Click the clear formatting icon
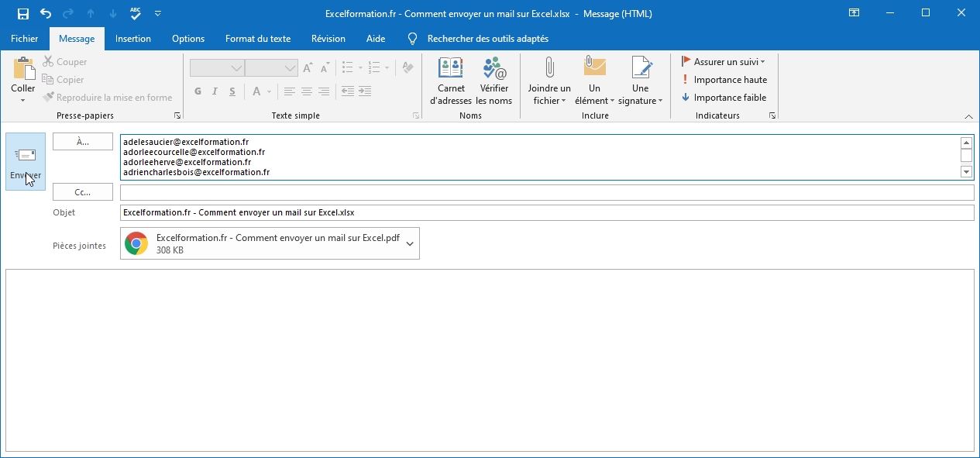980x458 pixels. click(x=408, y=68)
